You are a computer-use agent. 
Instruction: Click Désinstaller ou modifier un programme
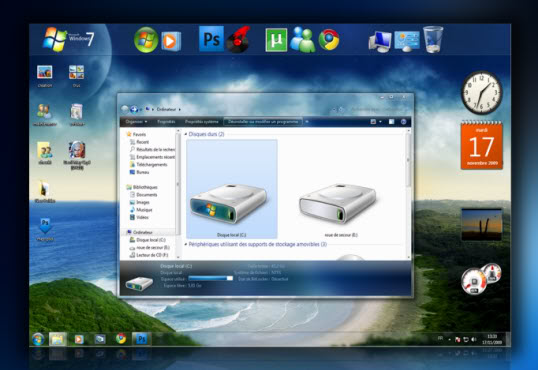coord(263,122)
